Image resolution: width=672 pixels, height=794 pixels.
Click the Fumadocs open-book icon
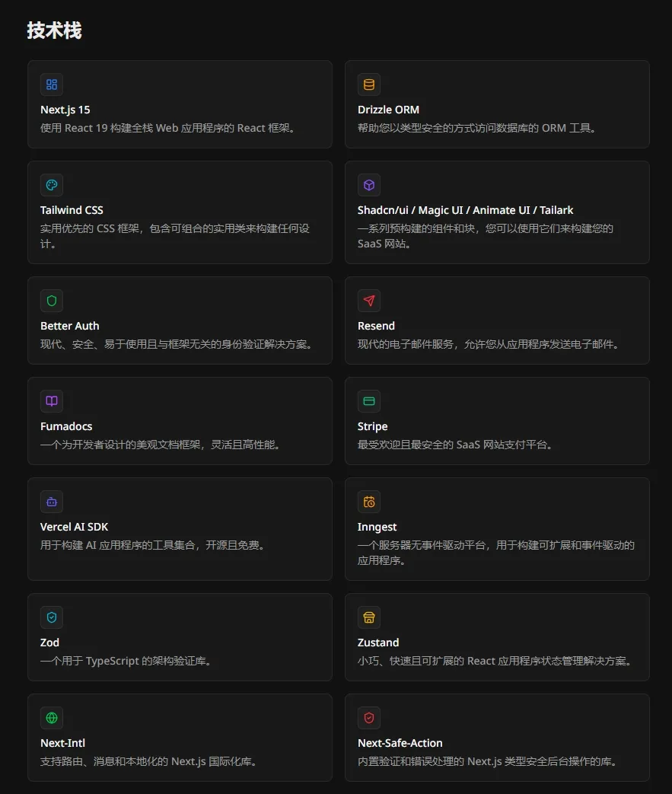[x=52, y=401]
